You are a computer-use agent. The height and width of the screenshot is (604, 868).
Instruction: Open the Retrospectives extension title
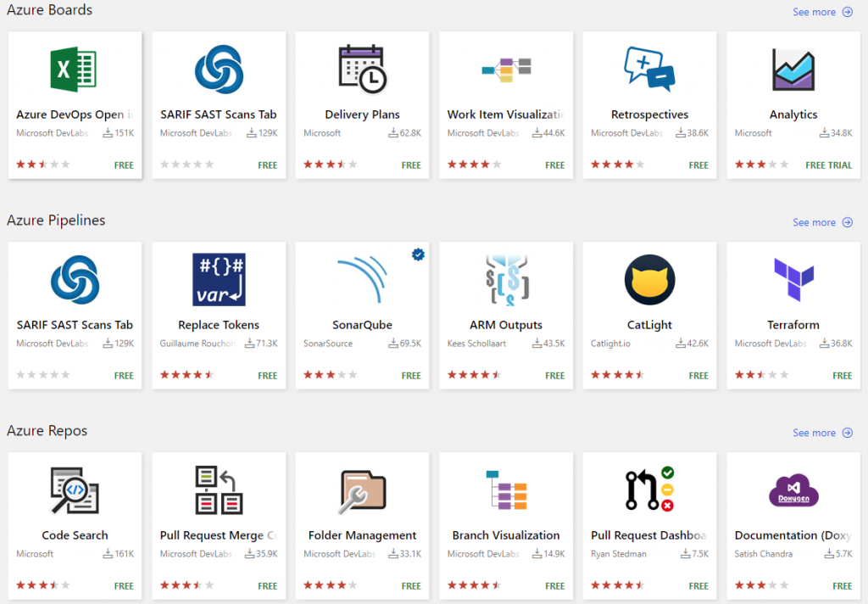click(x=650, y=115)
